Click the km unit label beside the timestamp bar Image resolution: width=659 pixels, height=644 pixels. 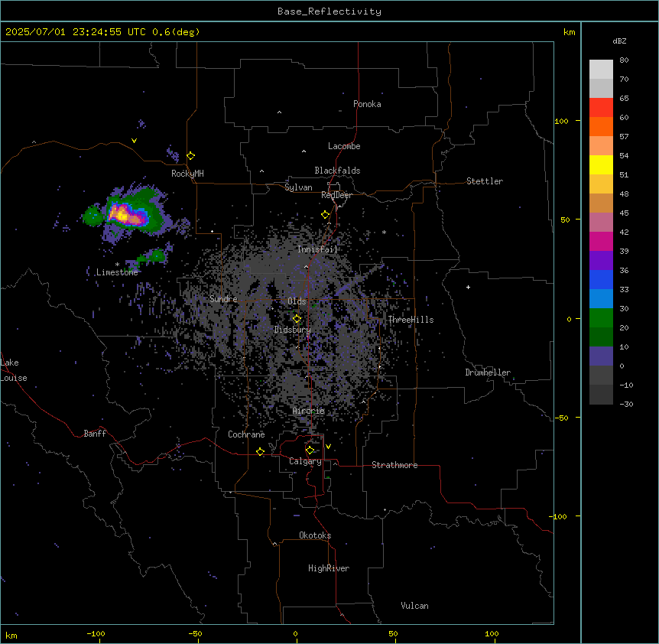click(x=569, y=32)
